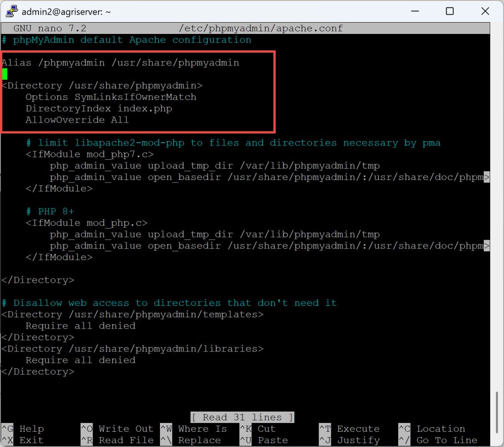Image resolution: width=504 pixels, height=447 pixels.
Task: Click the last '</Directory>' closing tag
Action: [x=37, y=372]
